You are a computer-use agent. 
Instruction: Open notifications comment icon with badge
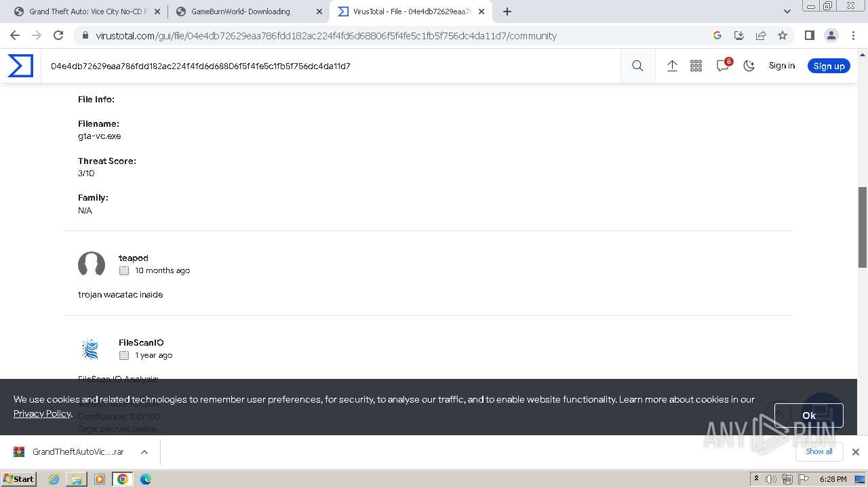tap(723, 65)
